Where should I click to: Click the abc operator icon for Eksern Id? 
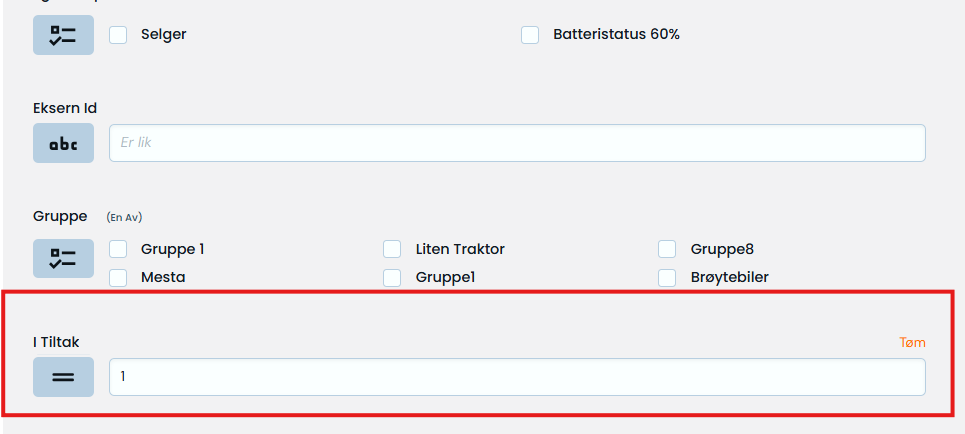[x=63, y=143]
